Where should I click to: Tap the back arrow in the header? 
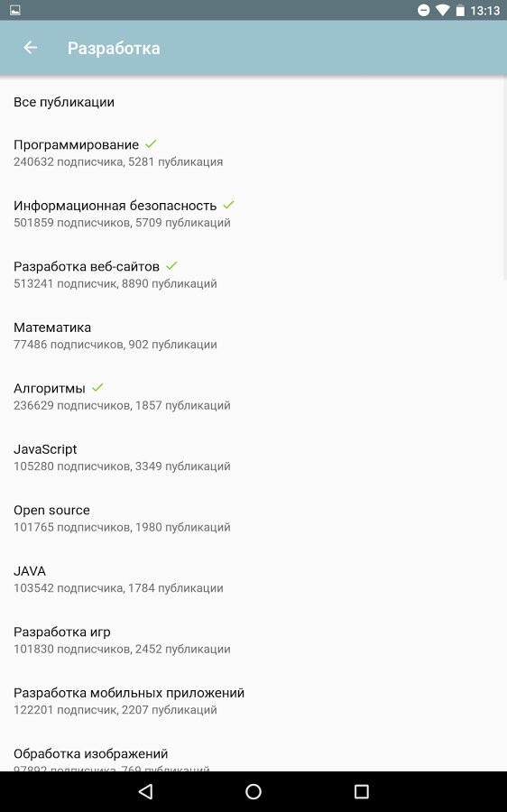pyautogui.click(x=31, y=48)
